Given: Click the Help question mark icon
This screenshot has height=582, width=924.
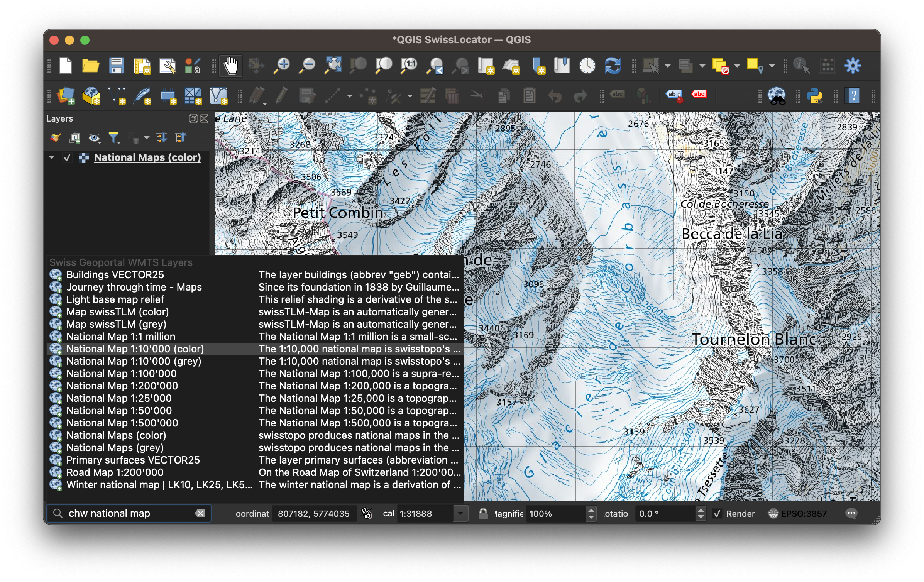Looking at the screenshot, I should [853, 96].
